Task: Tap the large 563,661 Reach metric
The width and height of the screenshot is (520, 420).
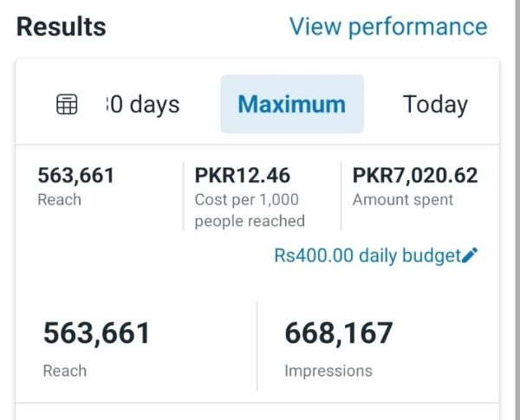Action: pos(96,333)
